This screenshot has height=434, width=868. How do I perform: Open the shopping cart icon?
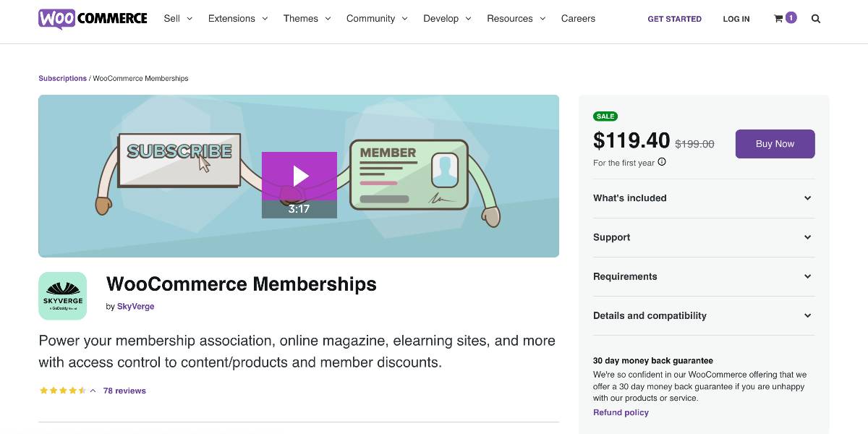778,19
